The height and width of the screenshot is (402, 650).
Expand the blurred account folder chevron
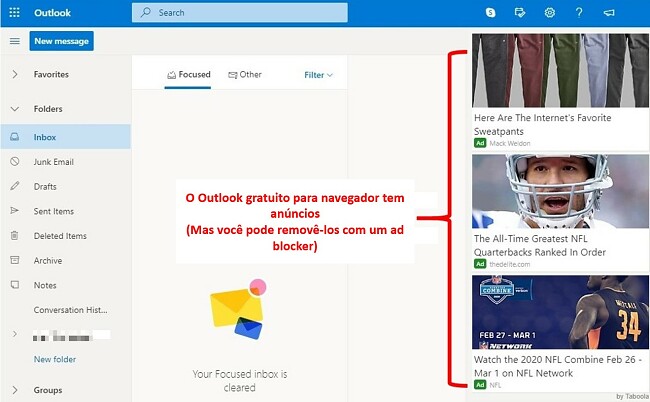click(15, 334)
